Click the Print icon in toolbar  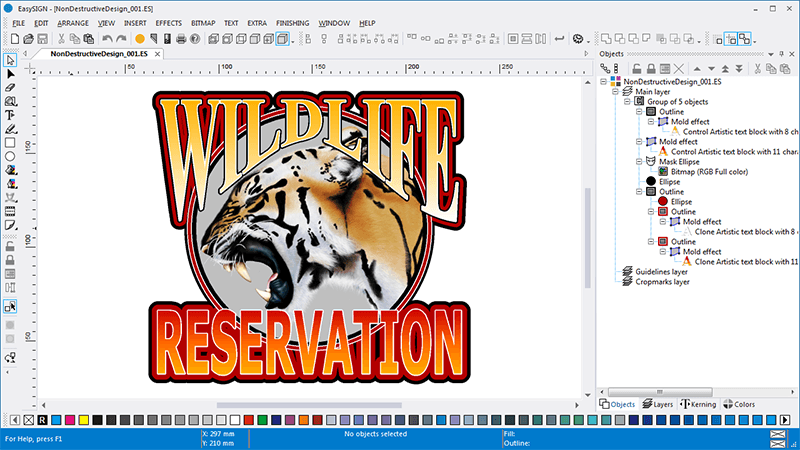click(180, 39)
